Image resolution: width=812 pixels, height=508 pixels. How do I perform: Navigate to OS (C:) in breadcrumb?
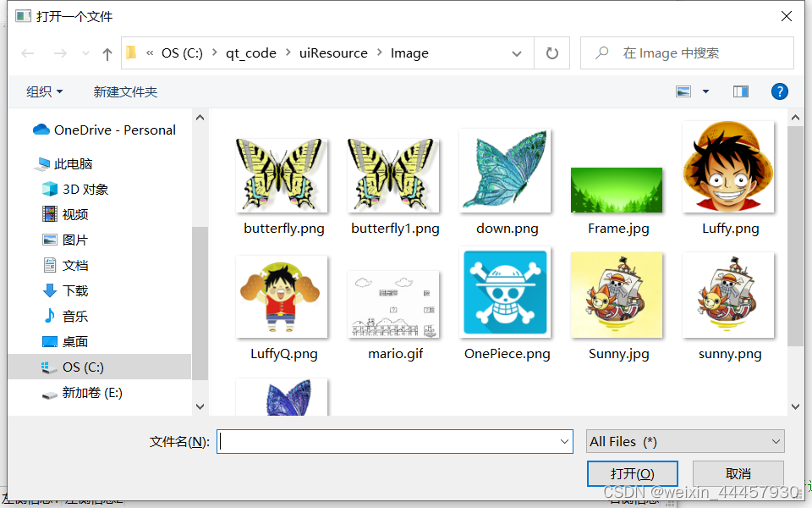point(182,52)
